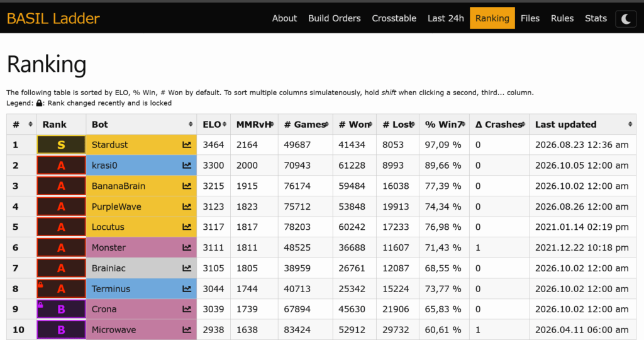The height and width of the screenshot is (340, 644).
Task: Sort table by ELO column
Action: tap(214, 124)
